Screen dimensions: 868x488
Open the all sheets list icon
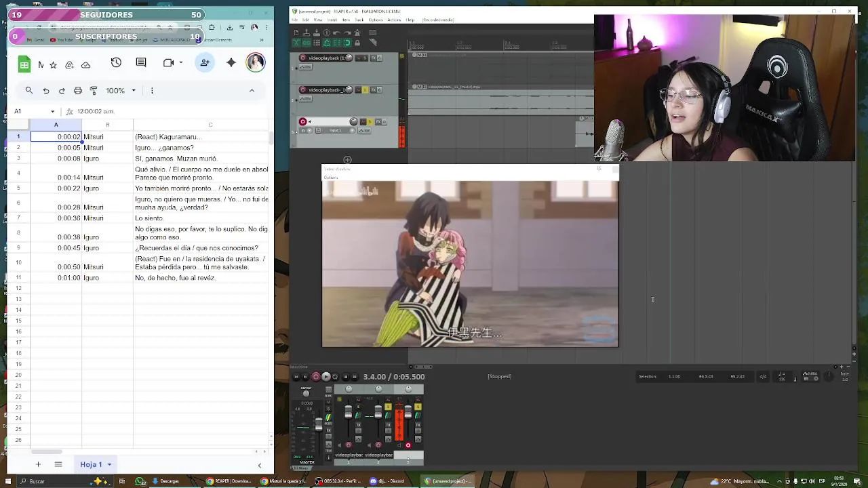58,464
